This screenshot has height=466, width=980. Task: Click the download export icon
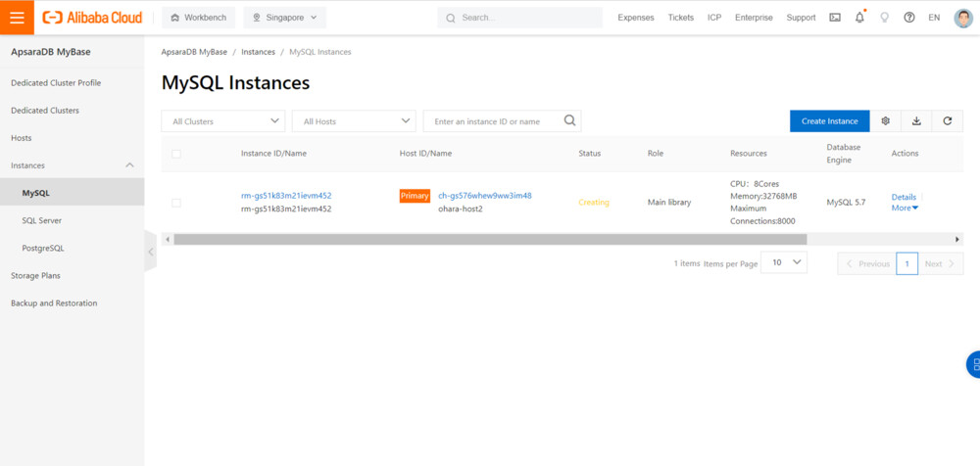pos(916,121)
